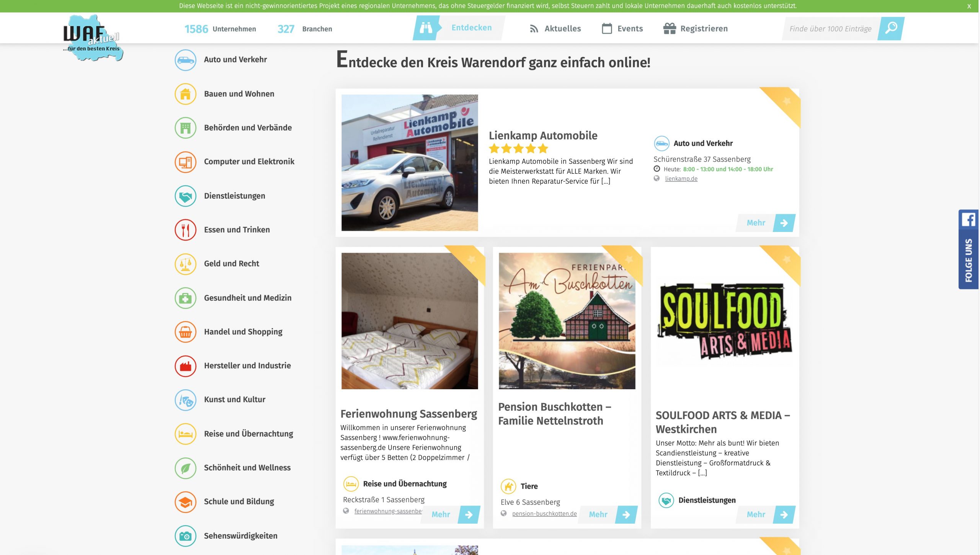Image resolution: width=980 pixels, height=555 pixels.
Task: Follow the lienkamp.de website link
Action: 681,179
